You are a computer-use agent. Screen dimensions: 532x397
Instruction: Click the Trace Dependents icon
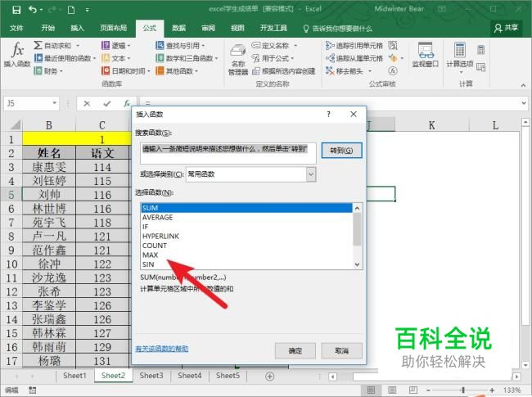pos(330,58)
